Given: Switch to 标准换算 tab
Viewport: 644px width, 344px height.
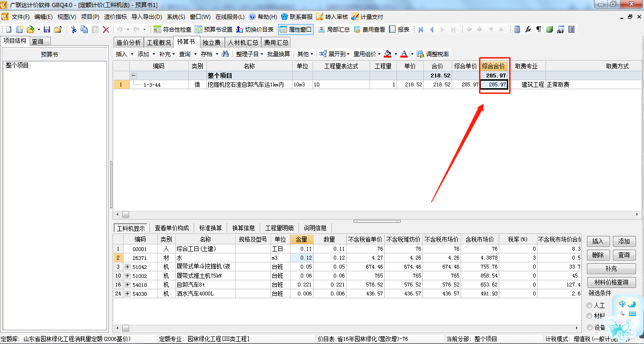Looking at the screenshot, I should 210,228.
